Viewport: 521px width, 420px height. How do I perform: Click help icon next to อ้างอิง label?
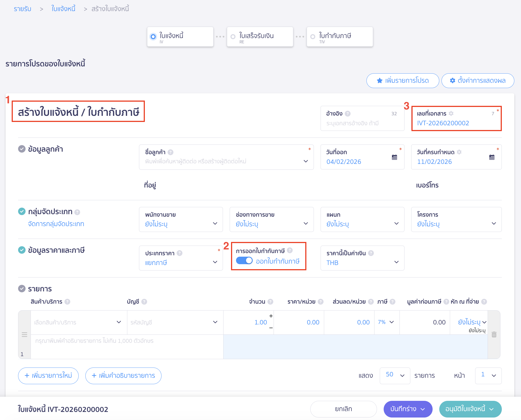click(x=348, y=114)
